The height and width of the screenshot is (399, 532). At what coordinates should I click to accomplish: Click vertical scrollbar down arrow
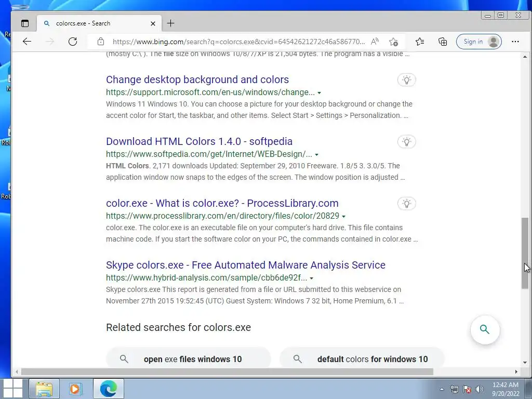pos(525,363)
